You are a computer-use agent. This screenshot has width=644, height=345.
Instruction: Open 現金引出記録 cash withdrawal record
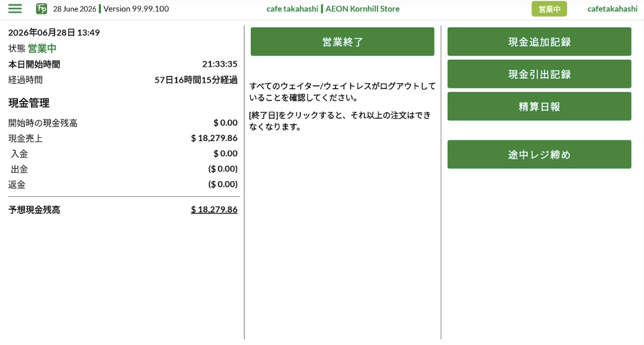click(x=539, y=74)
